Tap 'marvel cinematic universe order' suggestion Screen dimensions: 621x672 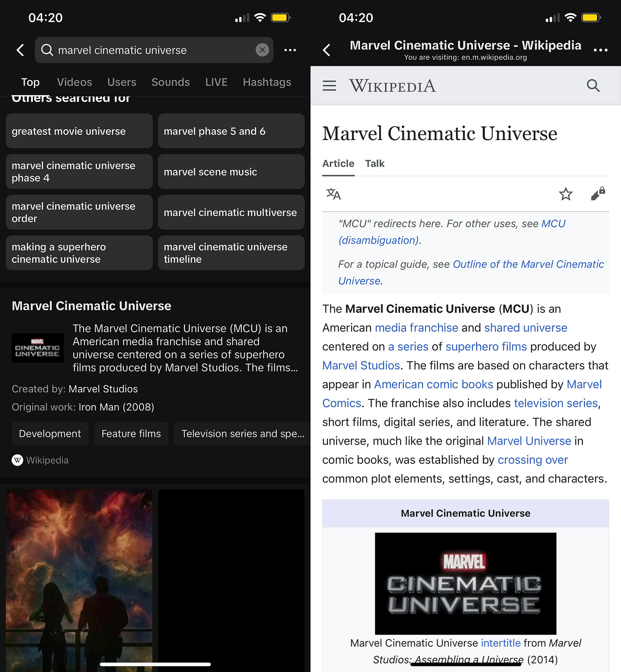(79, 212)
